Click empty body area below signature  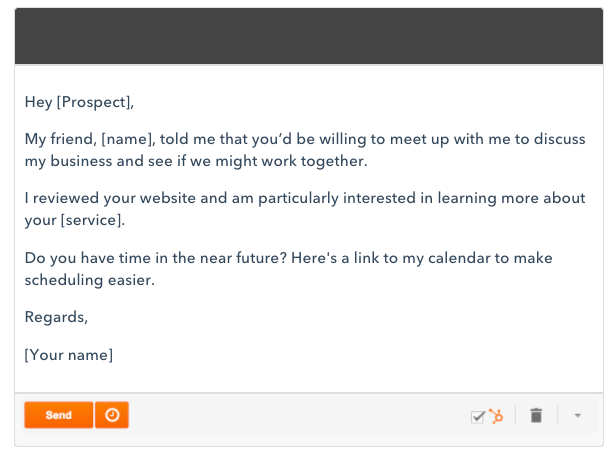[309, 379]
